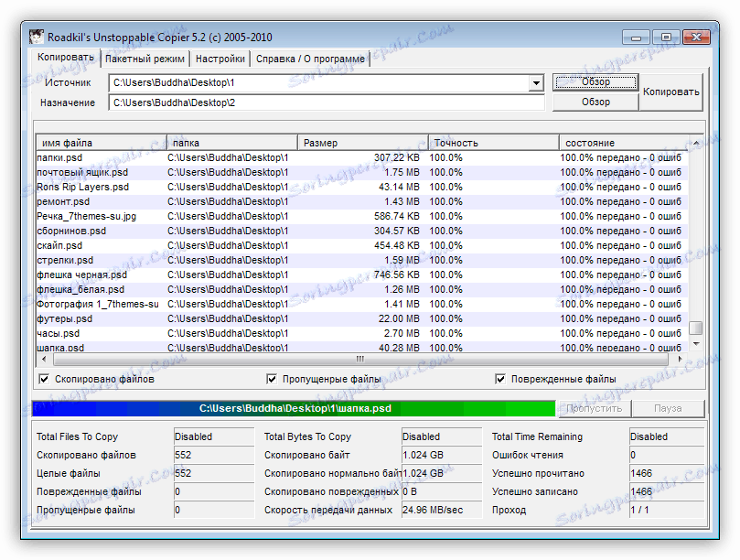The image size is (740, 560).
Task: Click the list's scroll down arrow
Action: point(696,344)
